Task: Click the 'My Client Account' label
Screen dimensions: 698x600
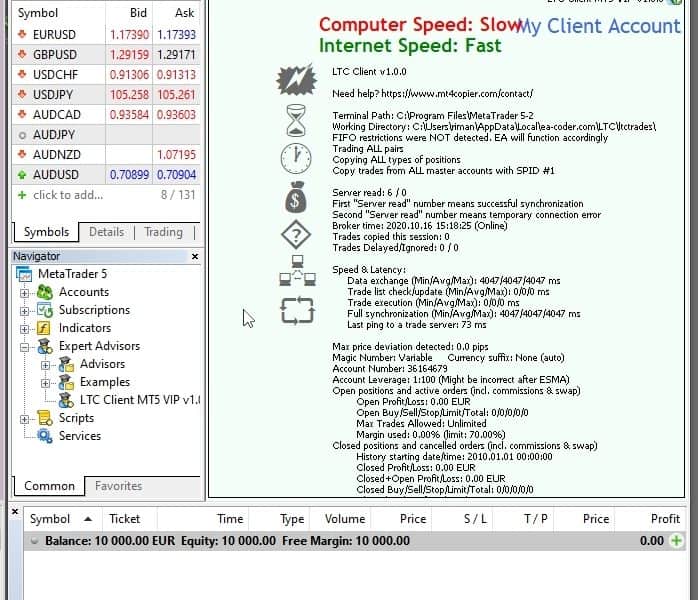Action: tap(599, 26)
